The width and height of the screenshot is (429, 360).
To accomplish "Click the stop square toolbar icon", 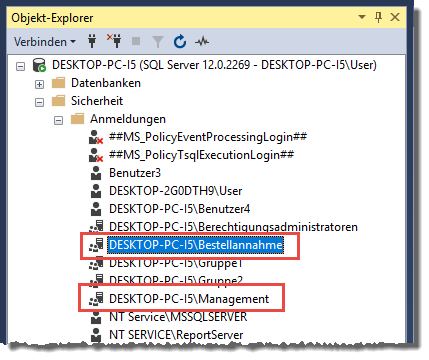I will point(136,41).
